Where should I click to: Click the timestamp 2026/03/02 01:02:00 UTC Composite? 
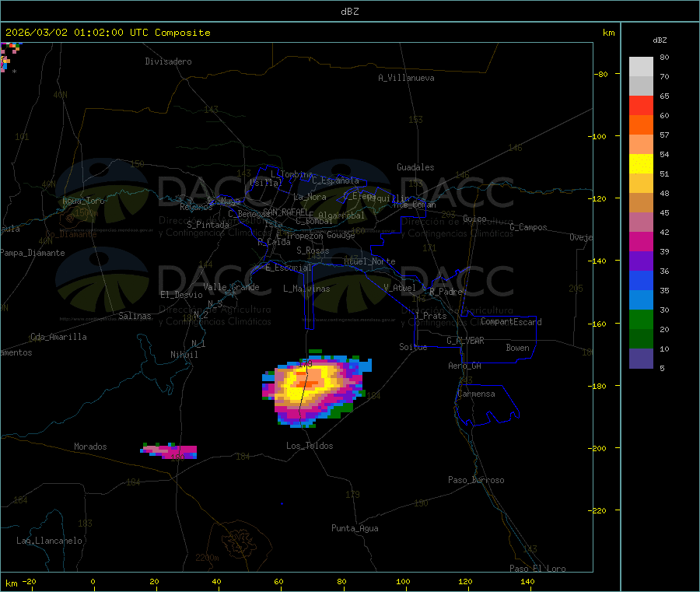coord(107,33)
